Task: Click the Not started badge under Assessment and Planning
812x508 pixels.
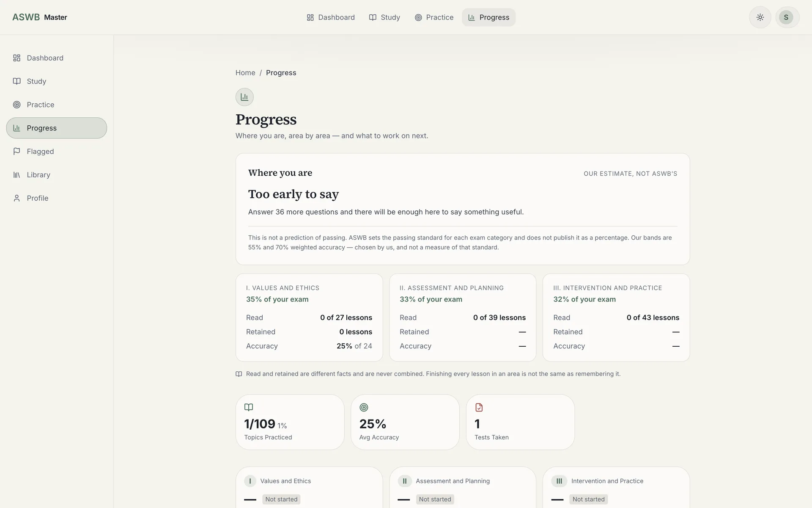Action: (435, 499)
